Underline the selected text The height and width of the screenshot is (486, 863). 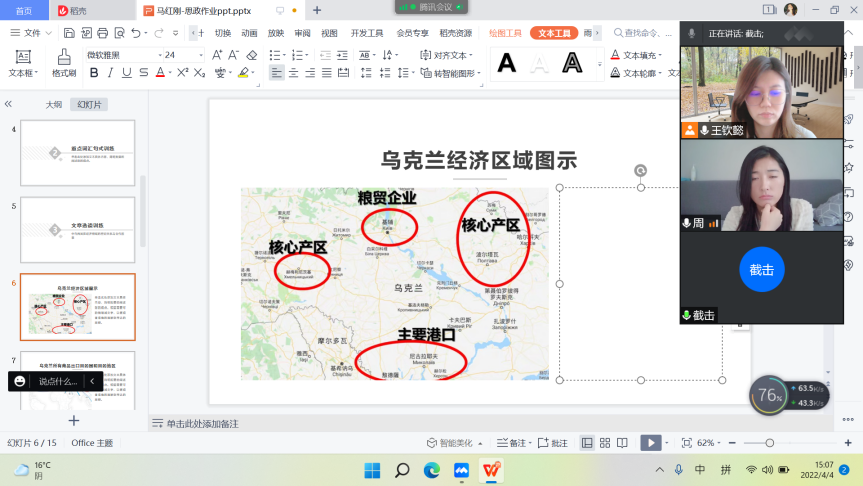coord(127,73)
